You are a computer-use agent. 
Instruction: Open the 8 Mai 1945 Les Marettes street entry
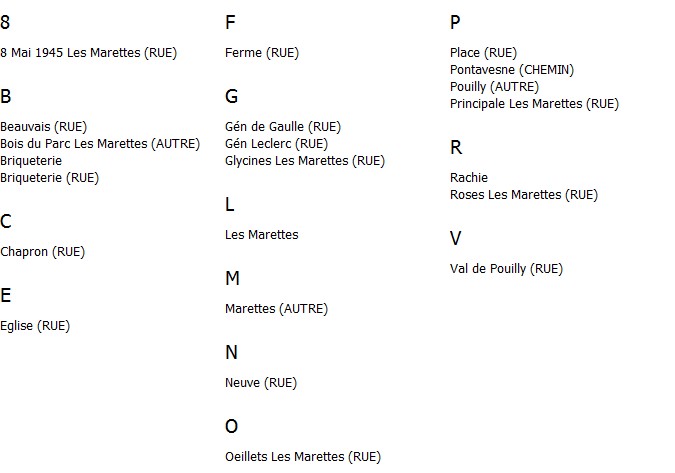click(88, 53)
